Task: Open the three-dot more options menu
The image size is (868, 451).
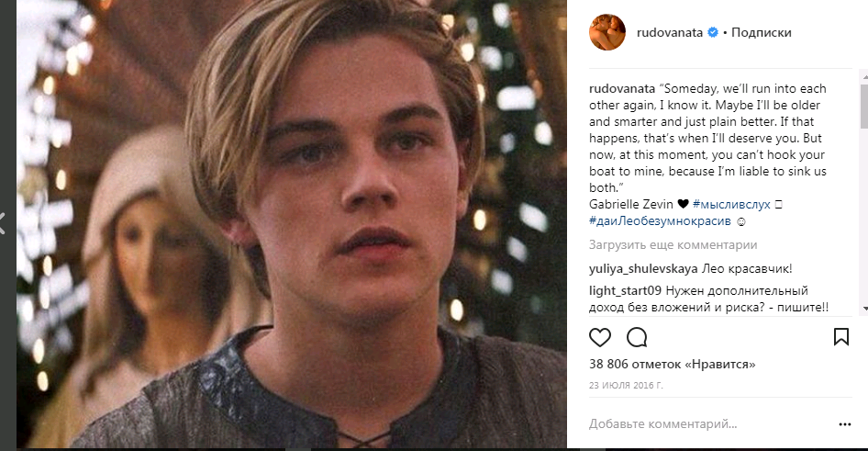Action: click(x=844, y=424)
